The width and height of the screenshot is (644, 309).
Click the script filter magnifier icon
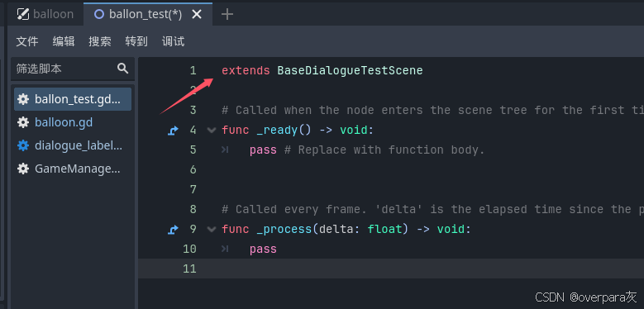coord(123,68)
